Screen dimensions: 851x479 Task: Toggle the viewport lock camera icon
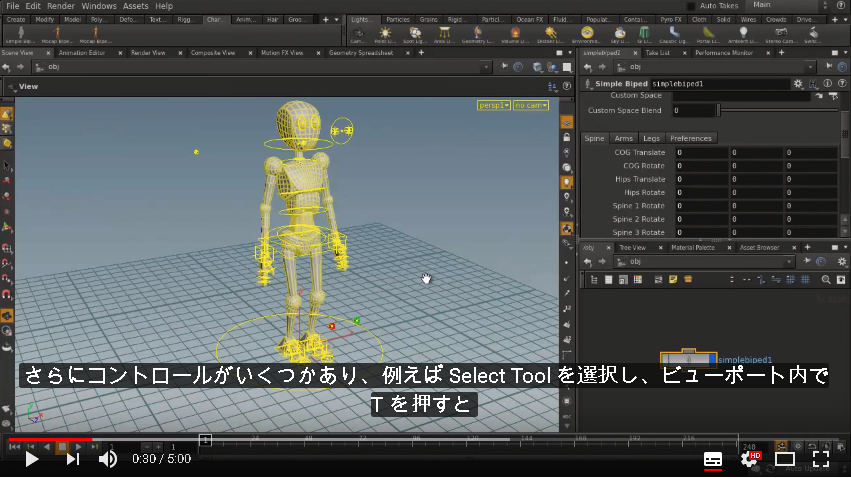pos(567,137)
